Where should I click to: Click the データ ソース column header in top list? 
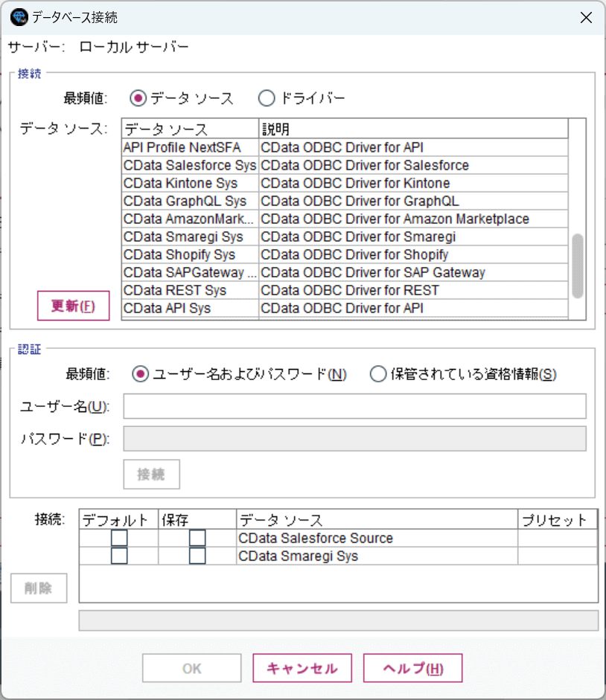tap(190, 129)
